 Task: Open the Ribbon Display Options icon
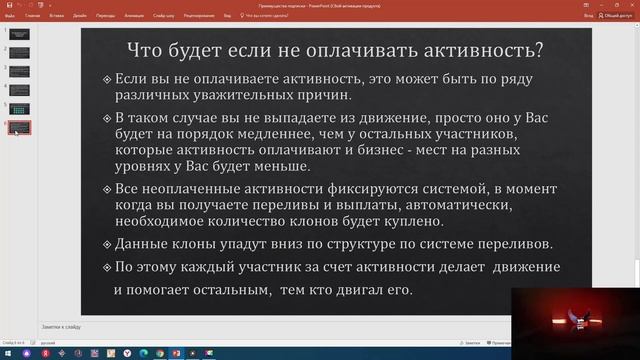pyautogui.click(x=587, y=5)
